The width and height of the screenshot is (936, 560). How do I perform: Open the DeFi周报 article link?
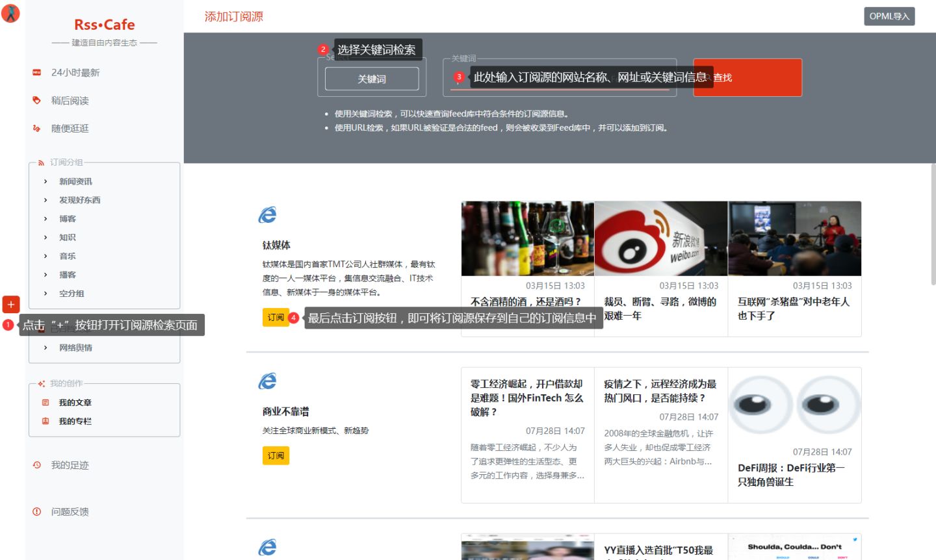pyautogui.click(x=790, y=475)
